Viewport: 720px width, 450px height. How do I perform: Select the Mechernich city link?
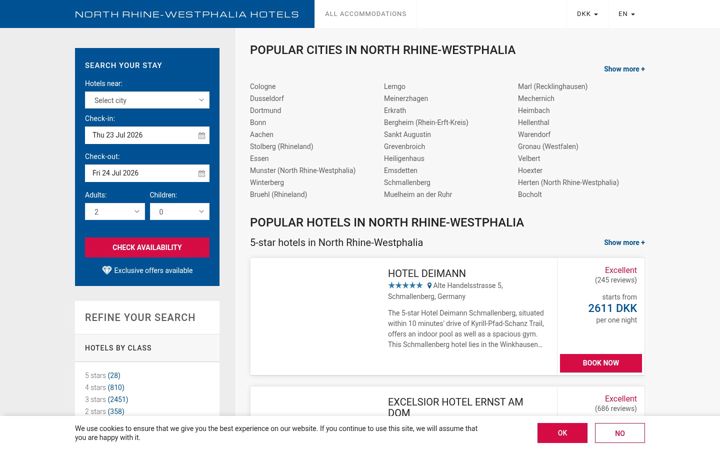click(x=536, y=98)
